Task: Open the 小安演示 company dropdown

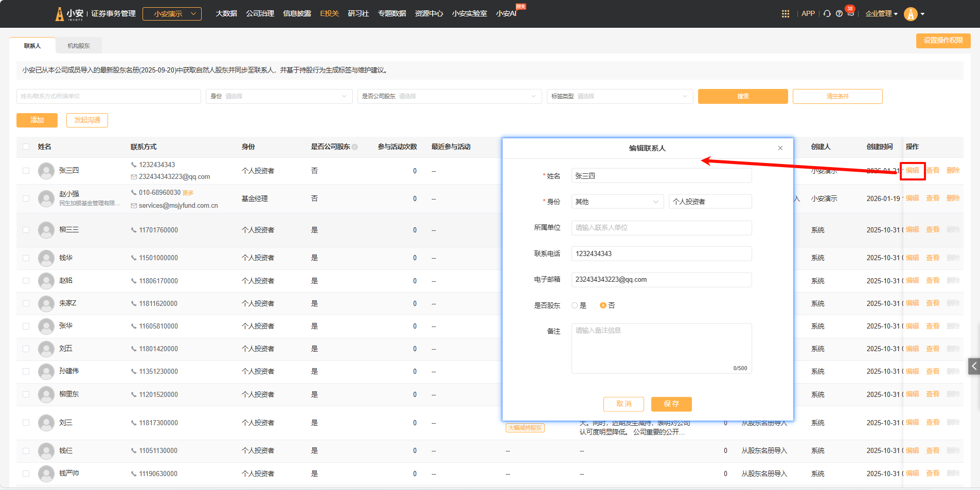Action: point(172,14)
